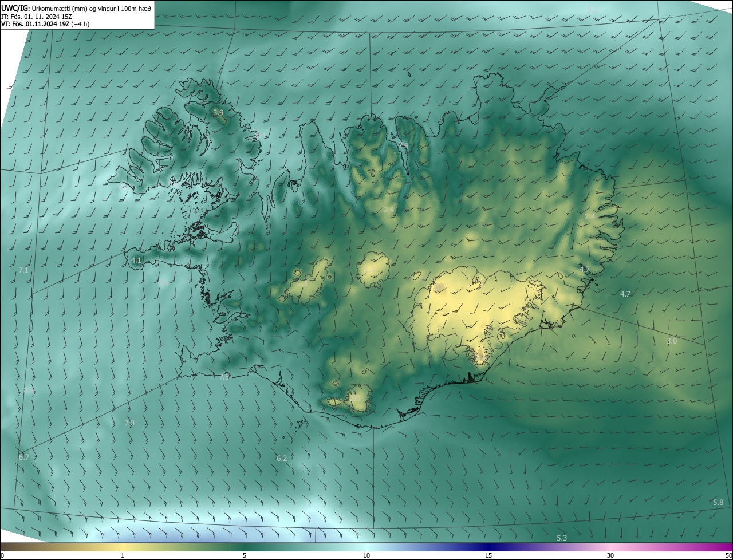Click the 4.1 value on Snæfellsnes peninsula
Screen dimensions: 733x560
point(136,260)
